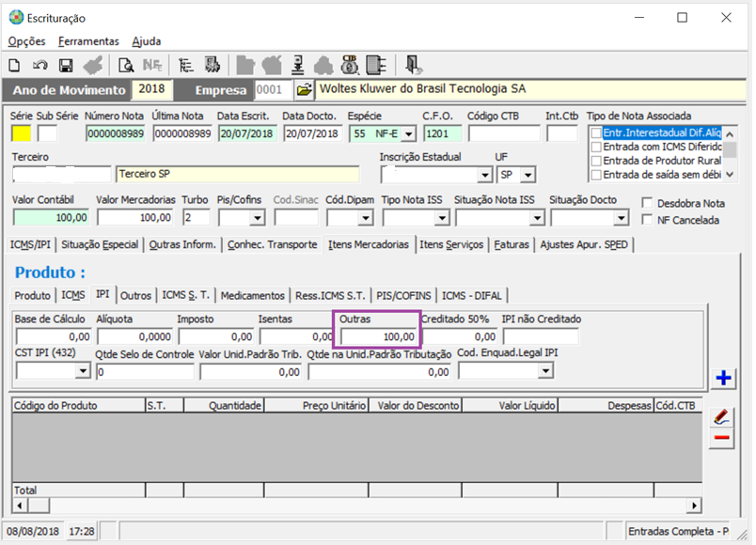
Task: Switch to the Itens Serviços tab
Action: pyautogui.click(x=453, y=245)
